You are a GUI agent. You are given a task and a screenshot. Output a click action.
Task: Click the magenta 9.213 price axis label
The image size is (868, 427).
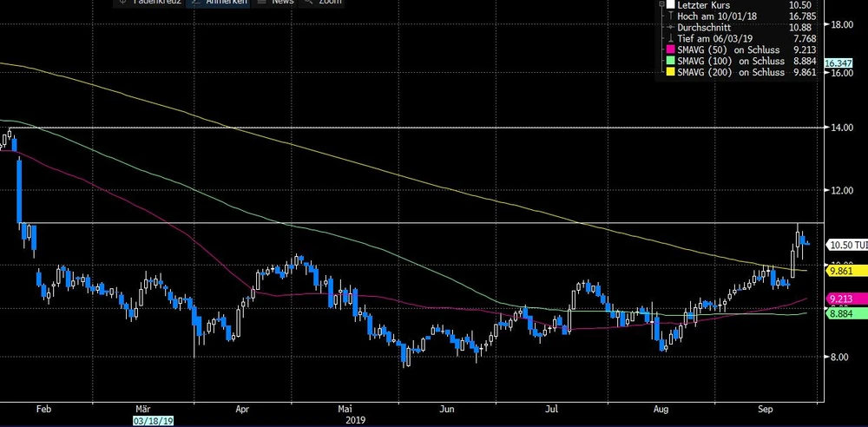click(842, 299)
